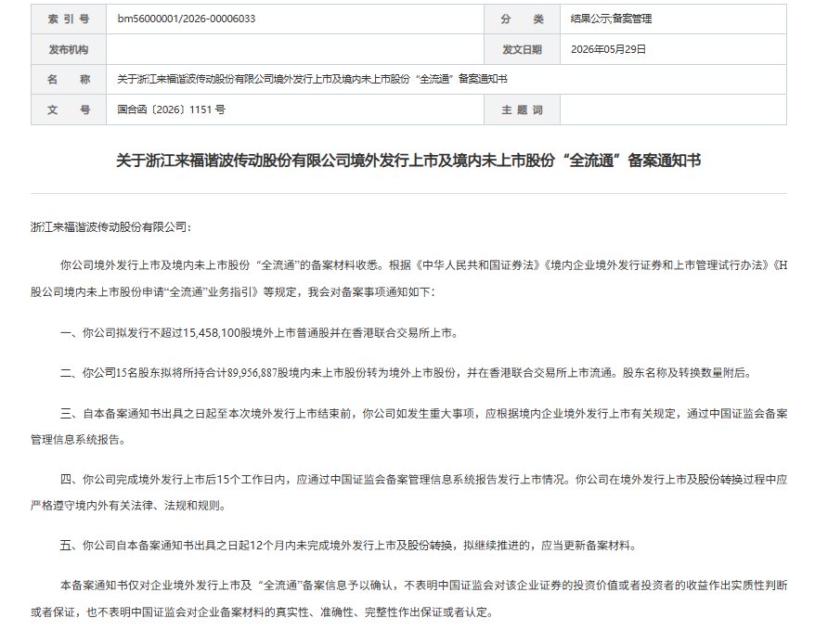Click the 发布机构 label cell
The height and width of the screenshot is (644, 815).
tap(69, 49)
